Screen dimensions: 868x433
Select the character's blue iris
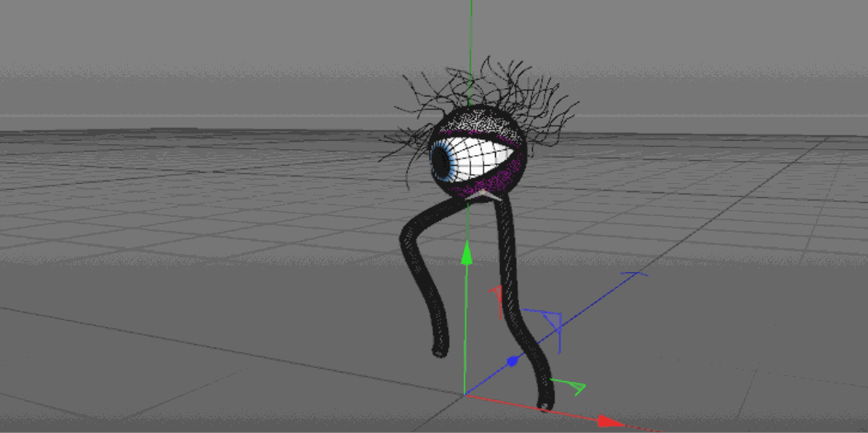pyautogui.click(x=442, y=161)
